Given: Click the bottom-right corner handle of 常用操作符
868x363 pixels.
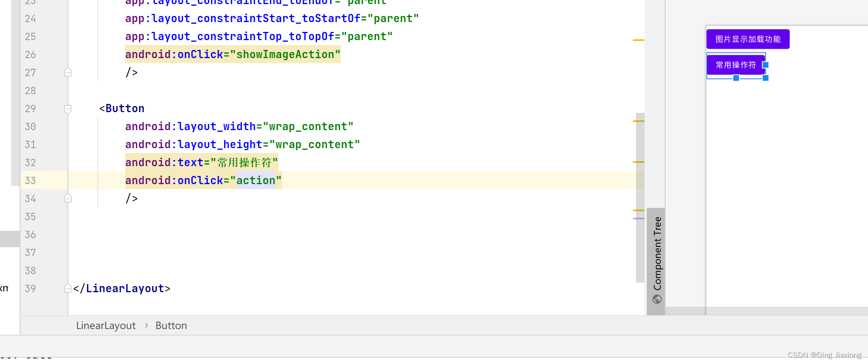Looking at the screenshot, I should 766,78.
